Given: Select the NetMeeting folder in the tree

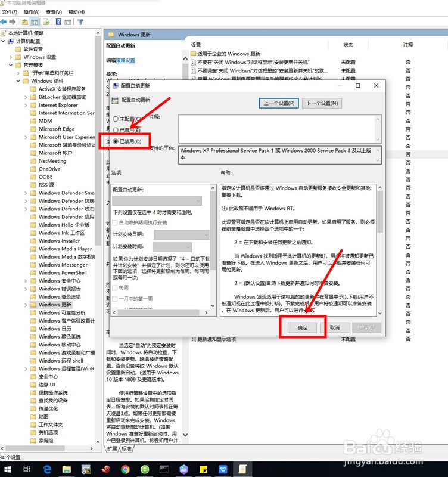Looking at the screenshot, I should click(x=52, y=161).
